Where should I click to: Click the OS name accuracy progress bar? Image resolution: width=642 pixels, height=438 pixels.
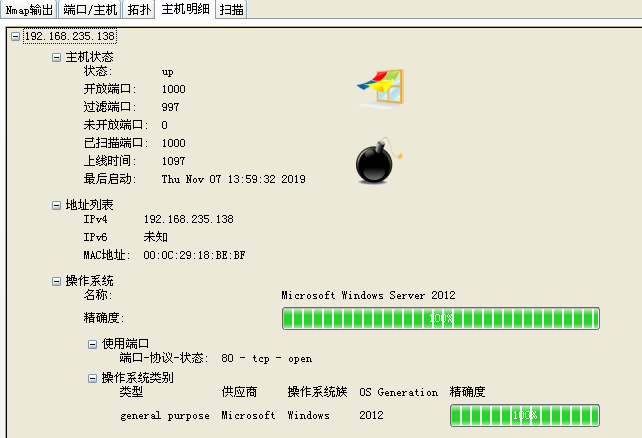[x=440, y=318]
